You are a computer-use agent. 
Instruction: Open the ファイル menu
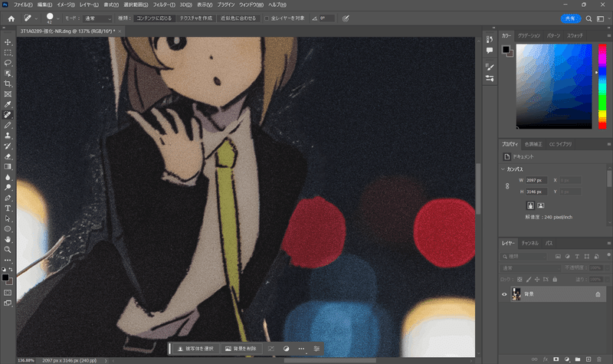tap(23, 5)
